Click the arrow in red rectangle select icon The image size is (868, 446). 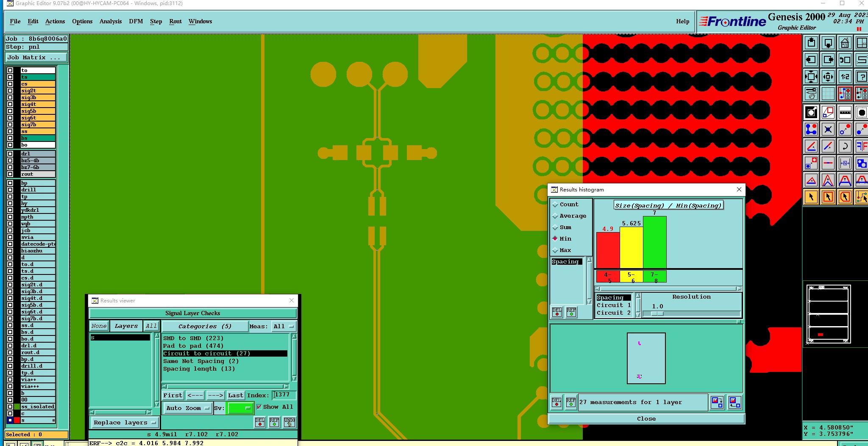coord(828,197)
